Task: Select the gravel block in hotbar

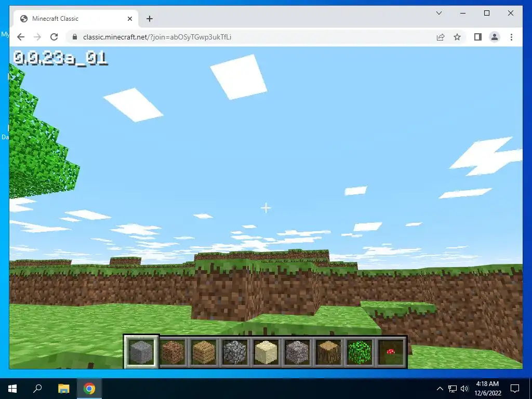Action: (x=297, y=352)
